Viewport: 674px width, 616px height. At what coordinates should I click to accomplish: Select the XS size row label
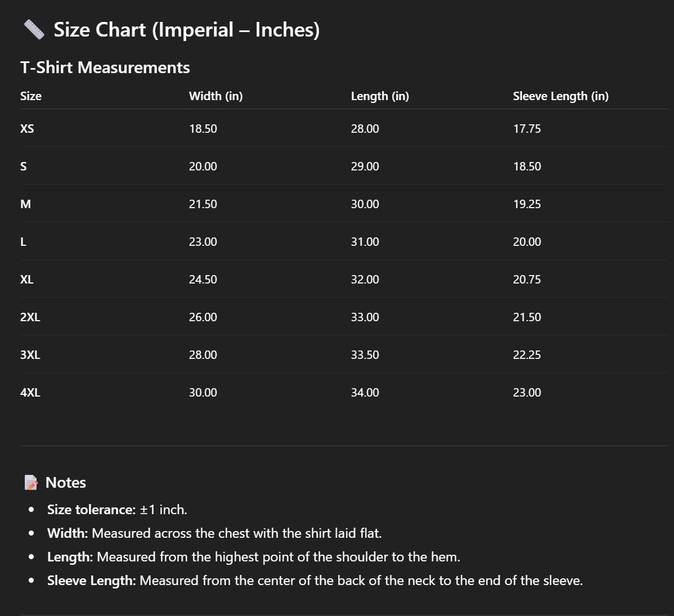[27, 129]
